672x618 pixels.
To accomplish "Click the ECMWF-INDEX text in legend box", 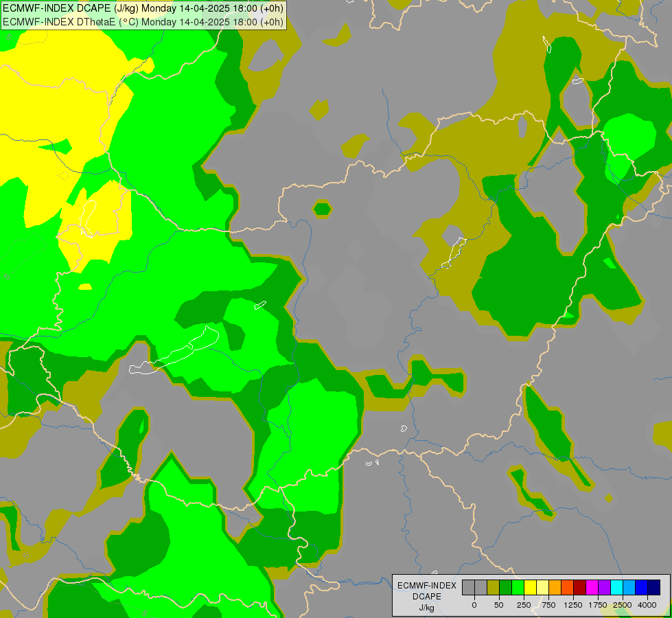I will (427, 586).
